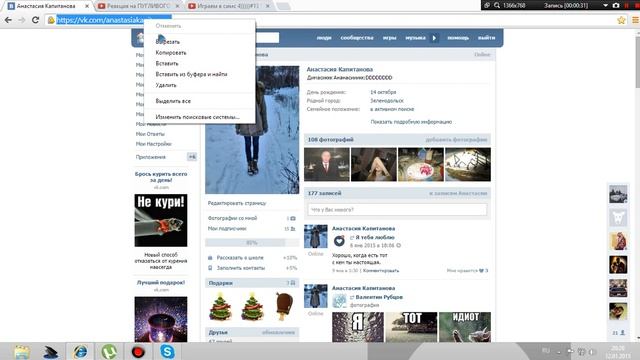640x360 pixels.
Task: Open the large profile avatar photo
Action: pyautogui.click(x=252, y=130)
